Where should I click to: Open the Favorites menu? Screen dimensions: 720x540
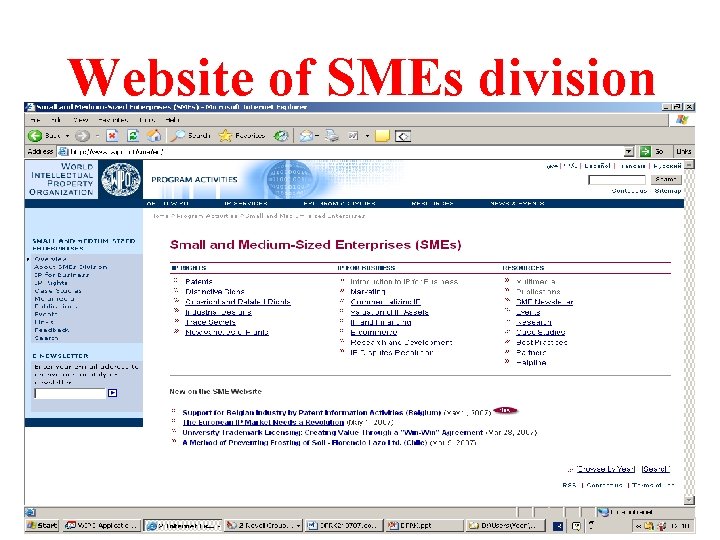113,120
